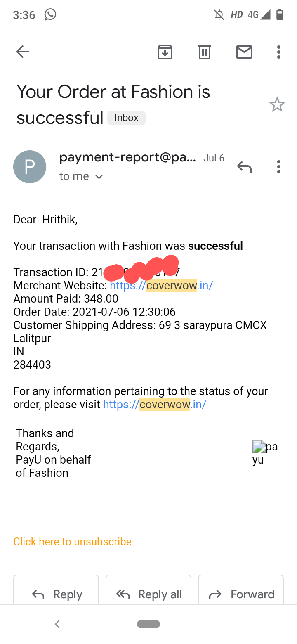Reply using arrow beside Jul 6
The width and height of the screenshot is (297, 644).
[244, 167]
